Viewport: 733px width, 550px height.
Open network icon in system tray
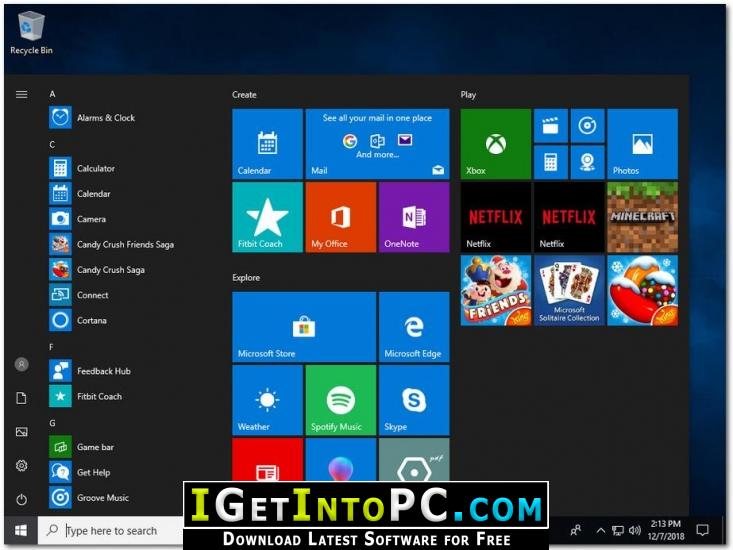pyautogui.click(x=618, y=530)
